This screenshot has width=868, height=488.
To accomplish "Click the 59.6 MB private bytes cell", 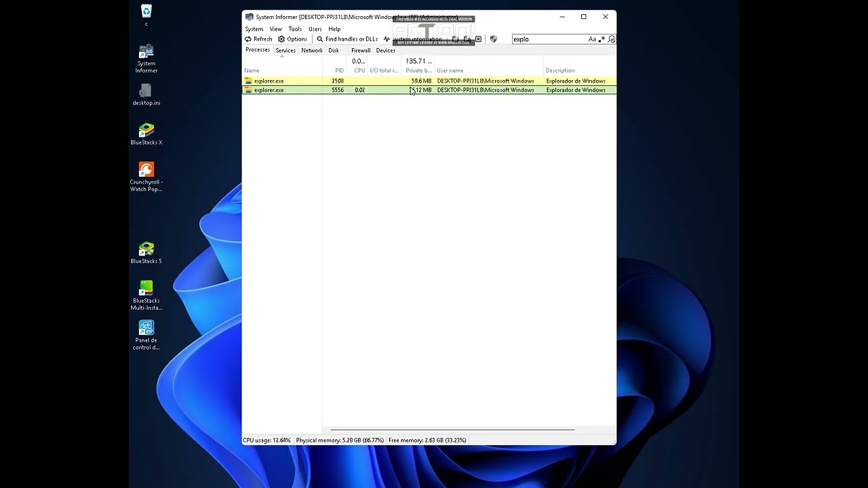I will [x=421, y=81].
